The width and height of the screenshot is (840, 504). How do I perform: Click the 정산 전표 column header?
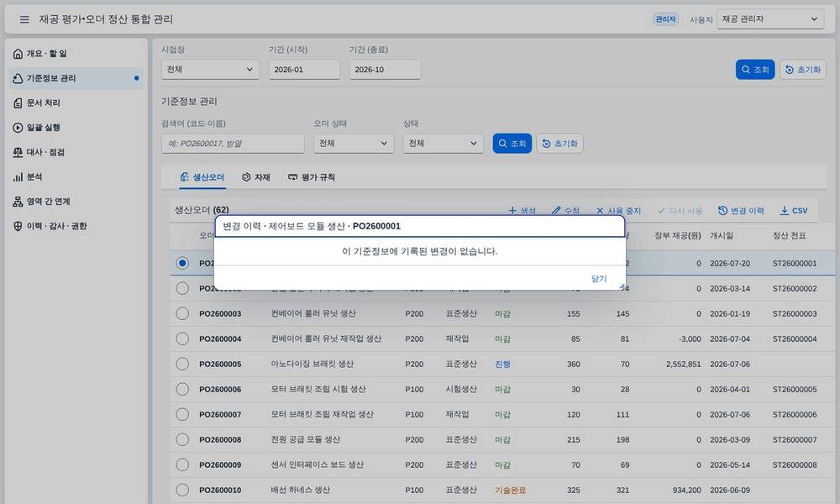tap(789, 236)
